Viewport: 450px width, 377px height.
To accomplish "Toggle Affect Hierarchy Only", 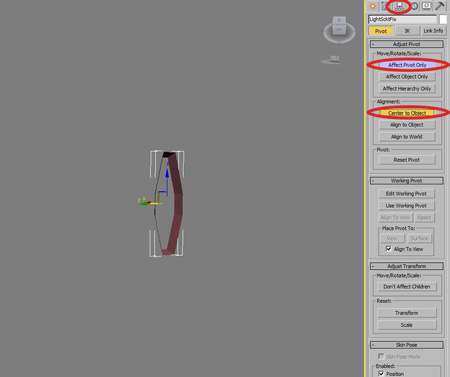I will click(x=407, y=89).
